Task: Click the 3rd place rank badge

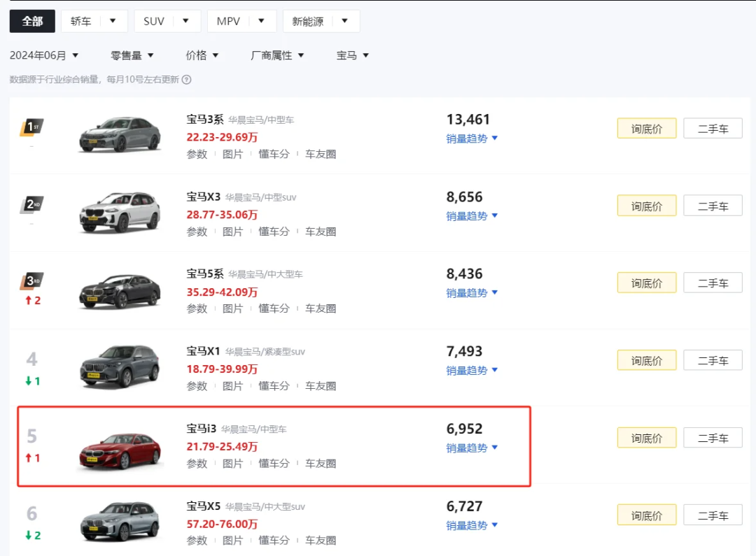Action: (x=31, y=282)
